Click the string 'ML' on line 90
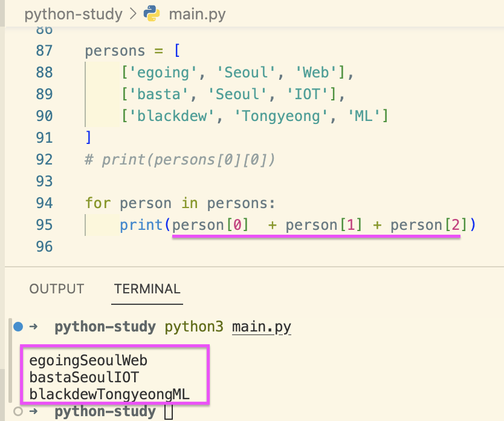The height and width of the screenshot is (421, 504). tap(364, 116)
